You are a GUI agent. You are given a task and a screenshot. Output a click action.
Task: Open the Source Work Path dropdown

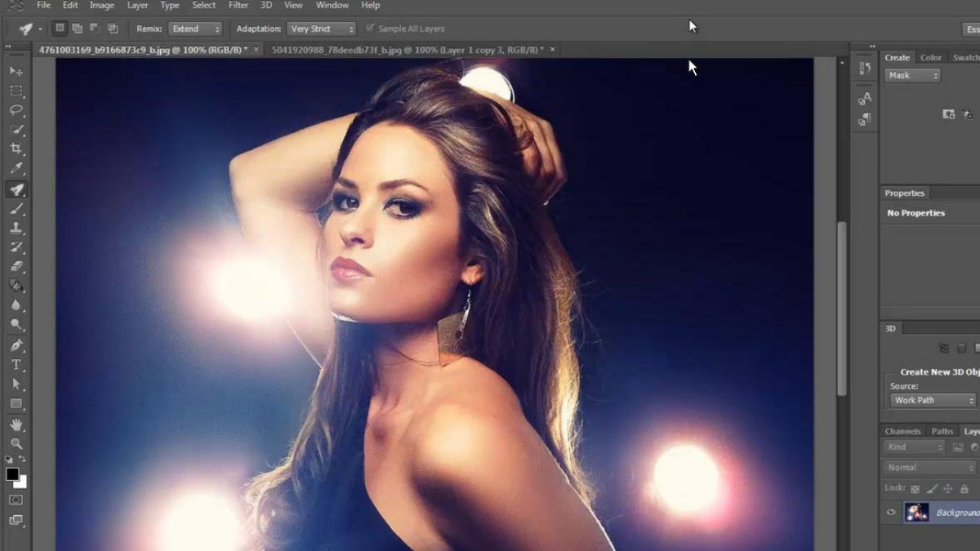click(x=933, y=400)
